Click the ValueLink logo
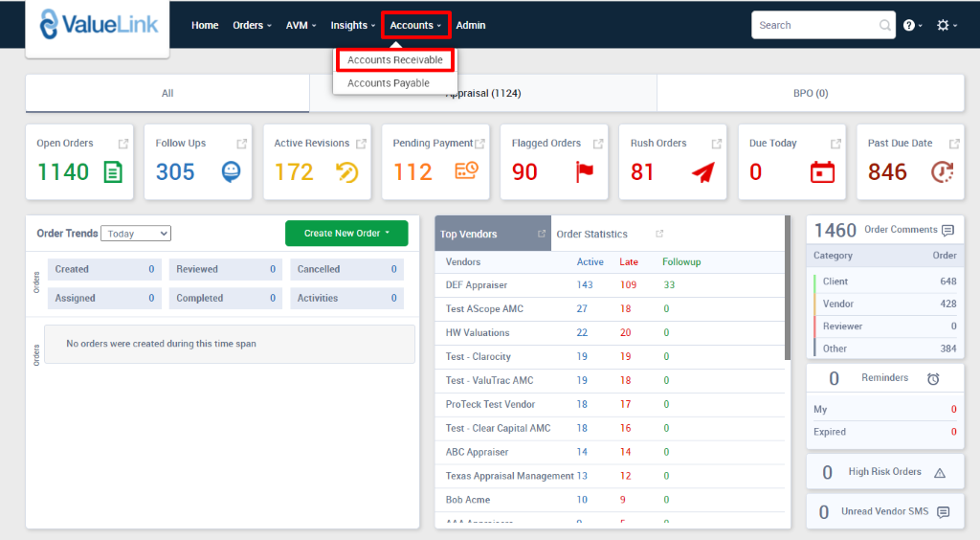Screen dimensions: 980x540 pos(99,25)
